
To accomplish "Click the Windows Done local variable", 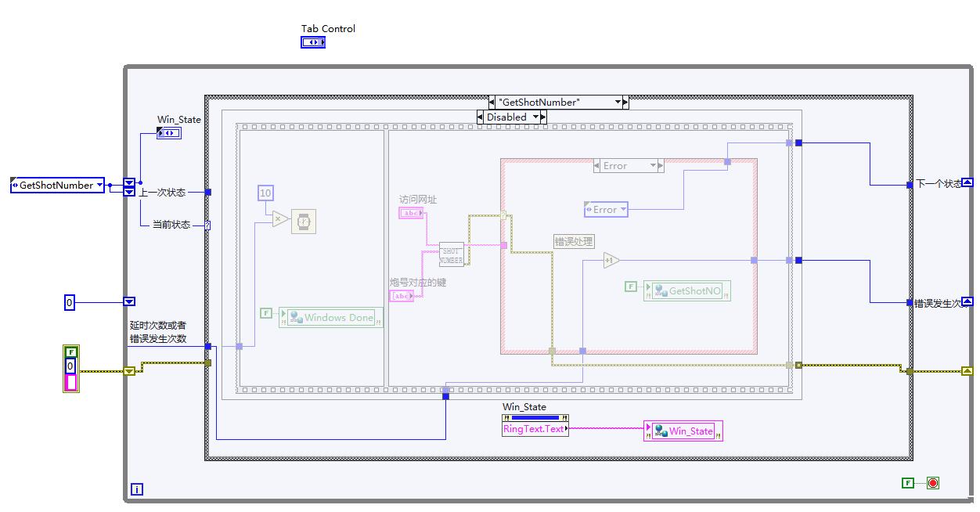I will click(331, 318).
